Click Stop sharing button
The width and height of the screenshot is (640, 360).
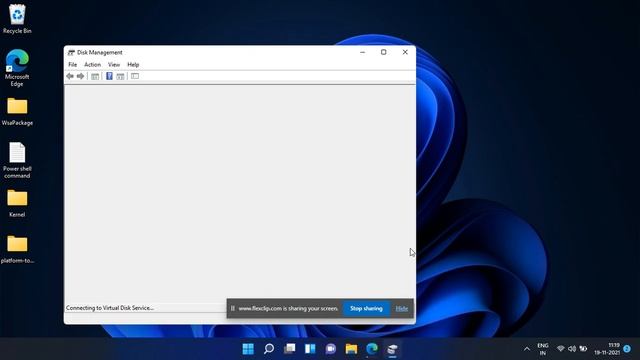[x=366, y=309]
